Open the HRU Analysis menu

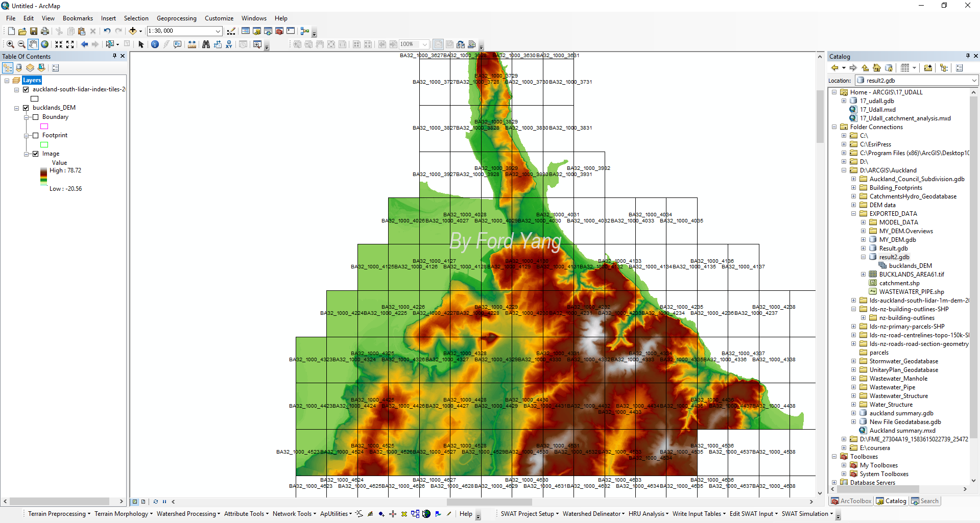coord(649,514)
